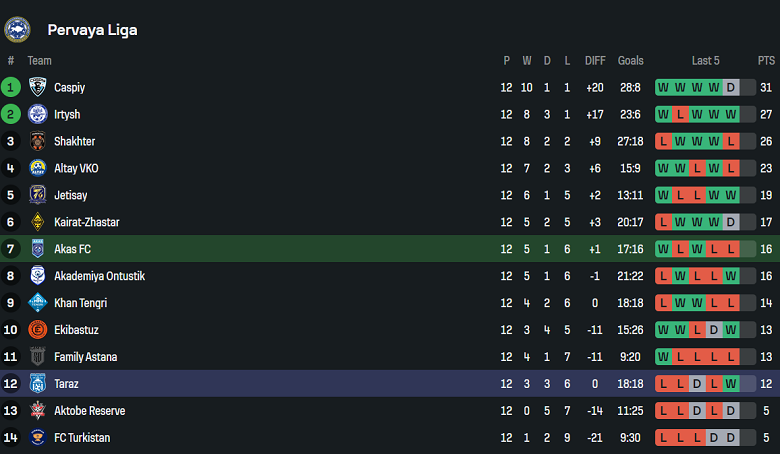Click the Goals column header
This screenshot has height=454, width=780.
coord(630,61)
